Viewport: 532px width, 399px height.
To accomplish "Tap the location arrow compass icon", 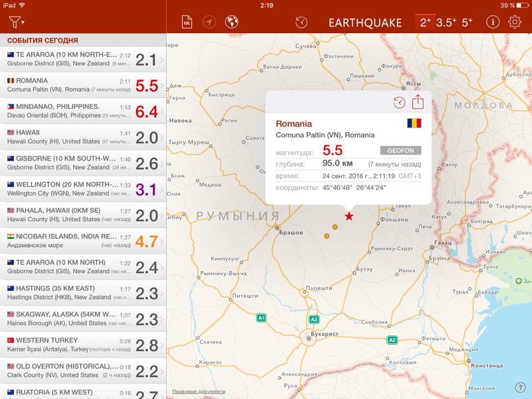I will pos(209,22).
